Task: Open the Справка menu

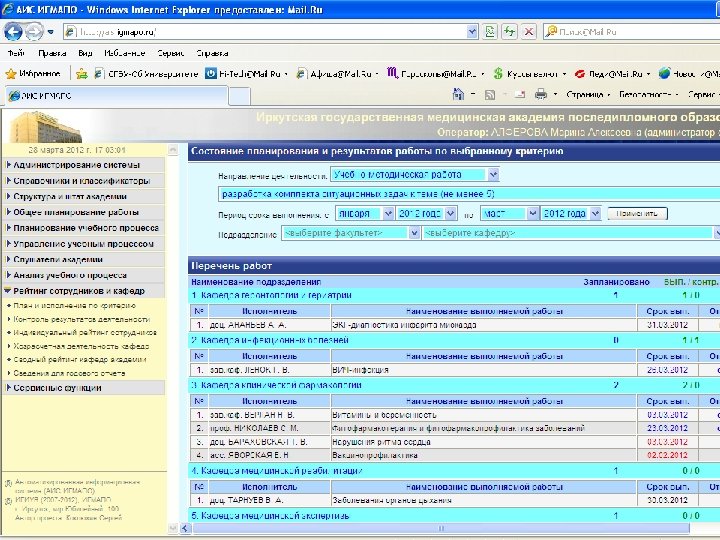Action: 212,53
